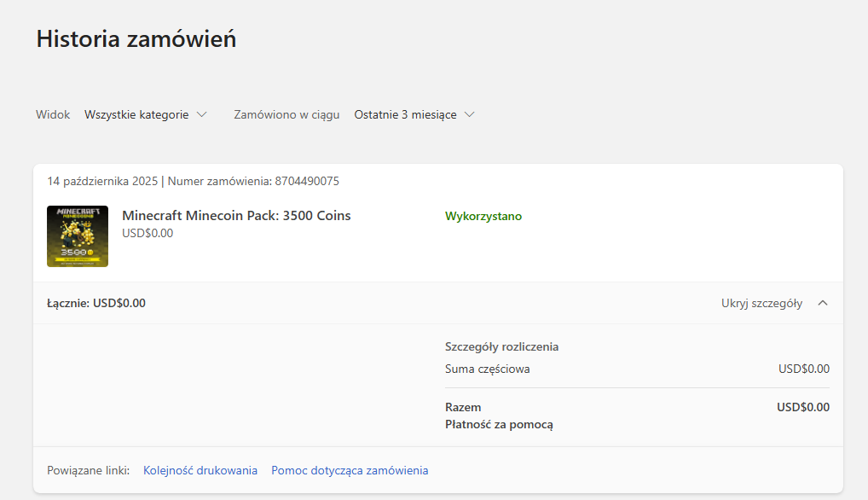
Task: Click the Minecraft Minecoin Pack: 3500 Coins title
Action: 236,215
